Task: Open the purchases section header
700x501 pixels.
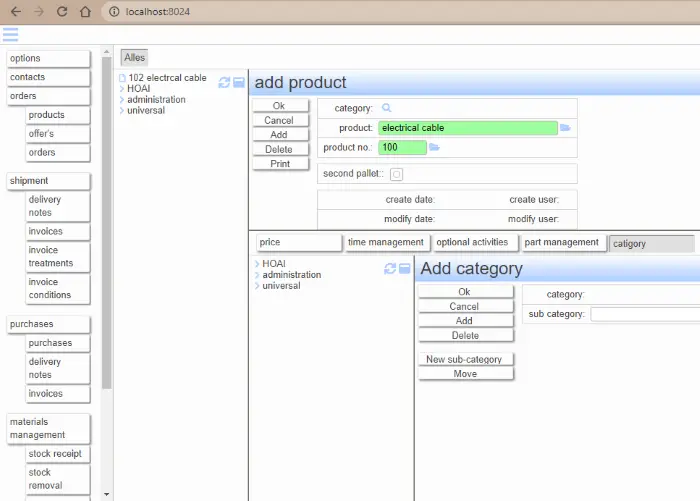Action: click(49, 324)
